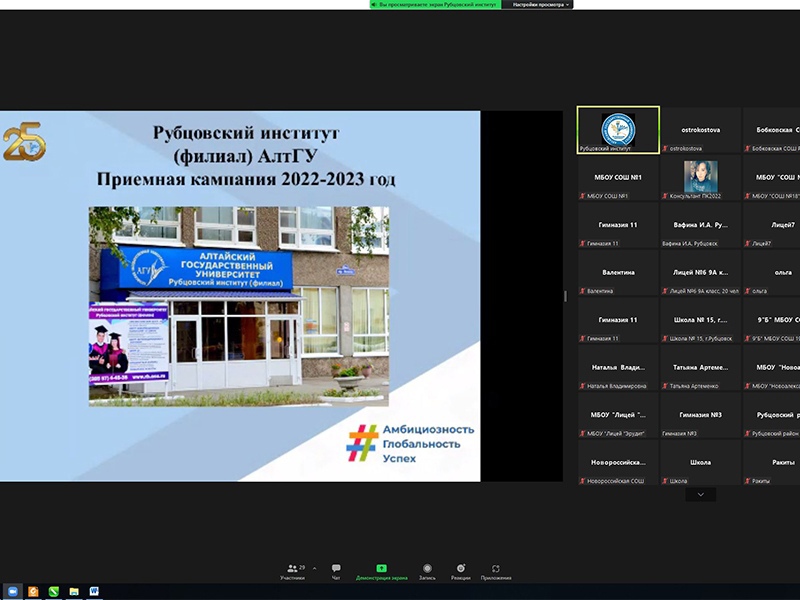Select the Ракиты participant tile
Screen dimensions: 800x600
point(771,462)
